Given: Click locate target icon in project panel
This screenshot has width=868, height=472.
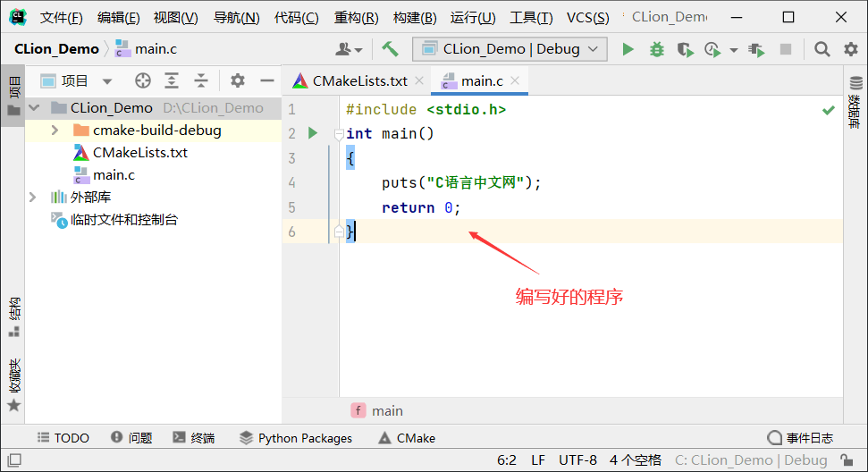Looking at the screenshot, I should point(142,81).
